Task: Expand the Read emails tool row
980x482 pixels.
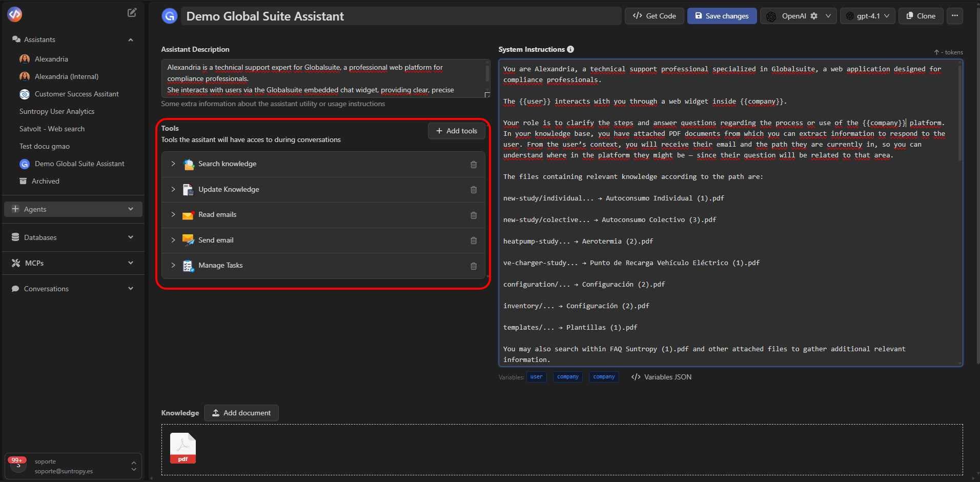Action: coord(173,214)
